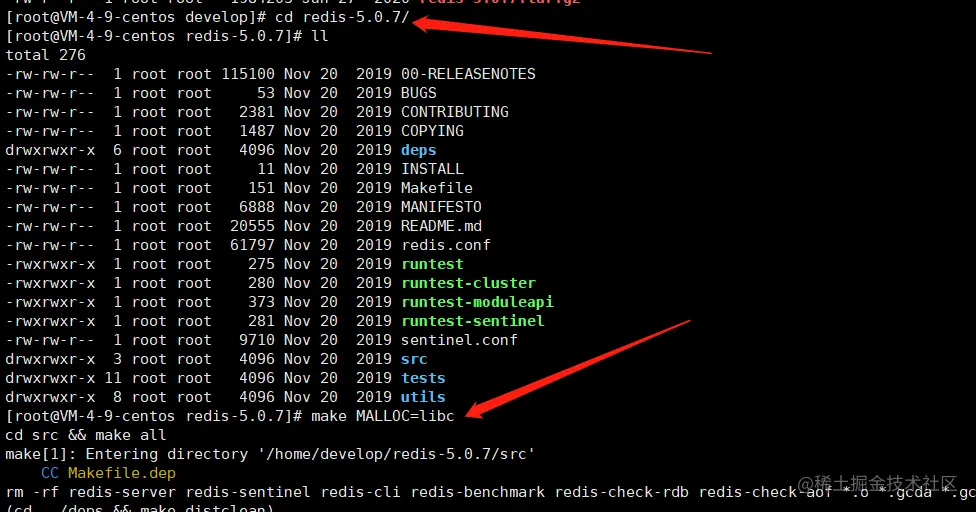The width and height of the screenshot is (976, 512).
Task: Select the runtest-sentinel executable name
Action: (473, 321)
